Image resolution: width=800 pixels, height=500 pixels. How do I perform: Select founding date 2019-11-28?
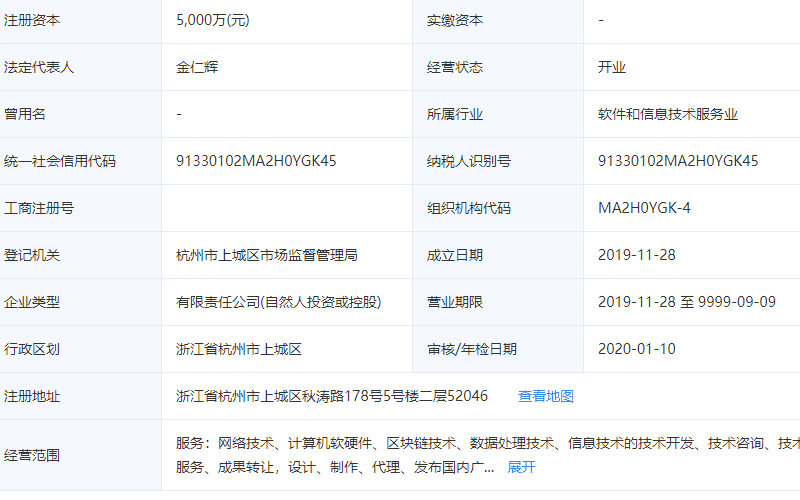pos(637,255)
